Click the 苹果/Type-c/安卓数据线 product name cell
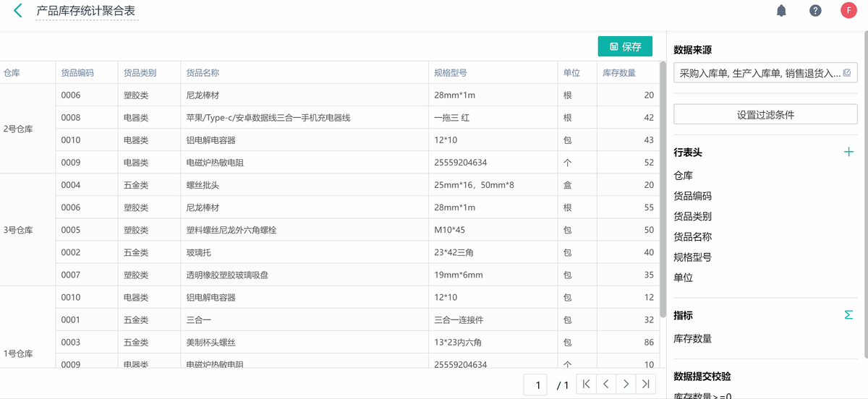Image resolution: width=868 pixels, height=399 pixels. point(305,118)
